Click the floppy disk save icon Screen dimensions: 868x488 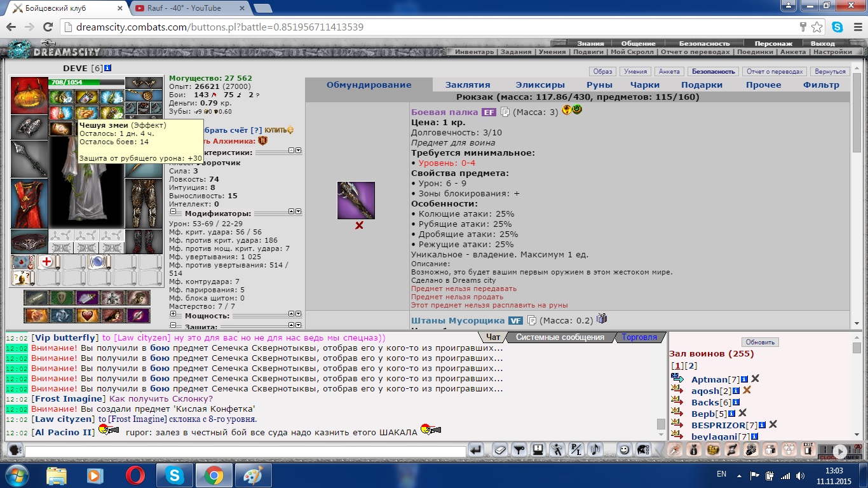tap(538, 450)
